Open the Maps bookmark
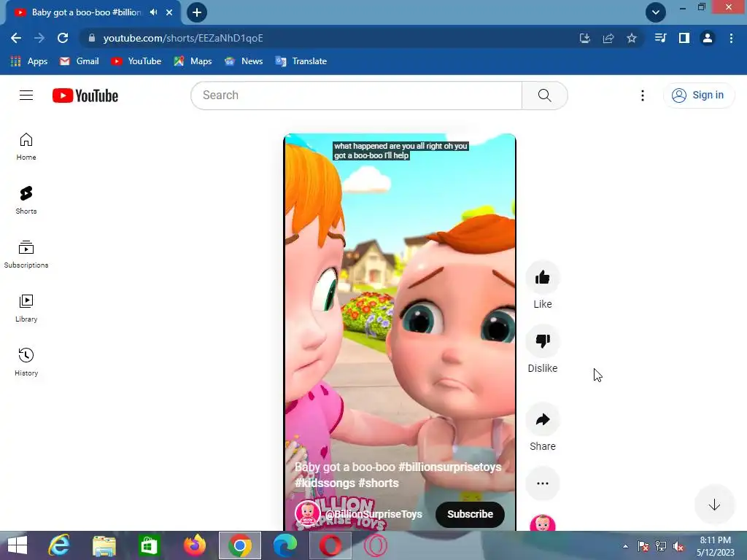 193,61
